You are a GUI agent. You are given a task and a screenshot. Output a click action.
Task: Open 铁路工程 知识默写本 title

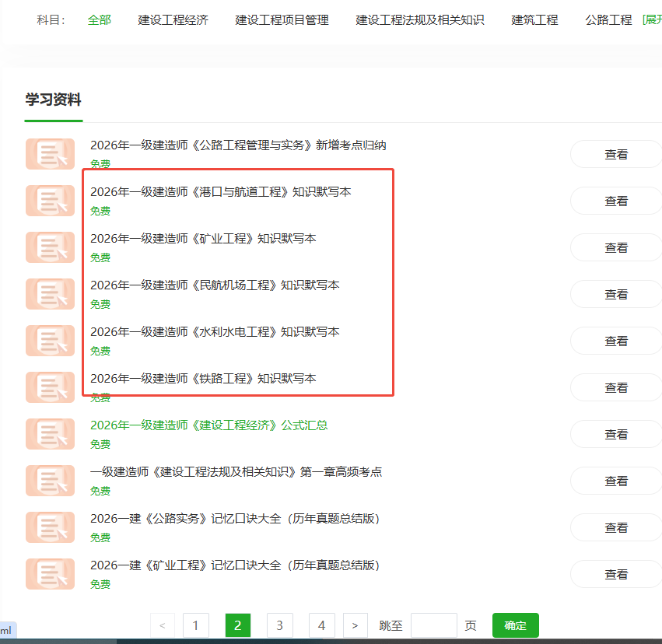pyautogui.click(x=203, y=379)
